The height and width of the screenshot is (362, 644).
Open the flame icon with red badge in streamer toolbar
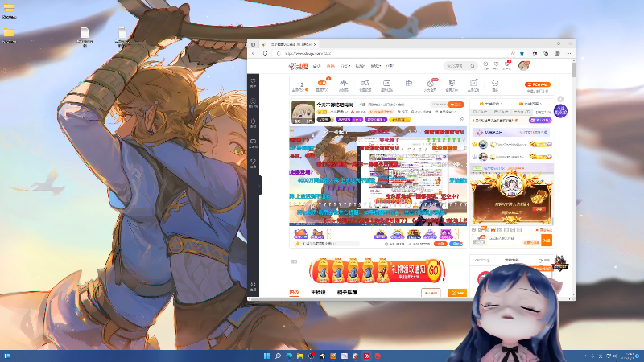pyautogui.click(x=430, y=85)
